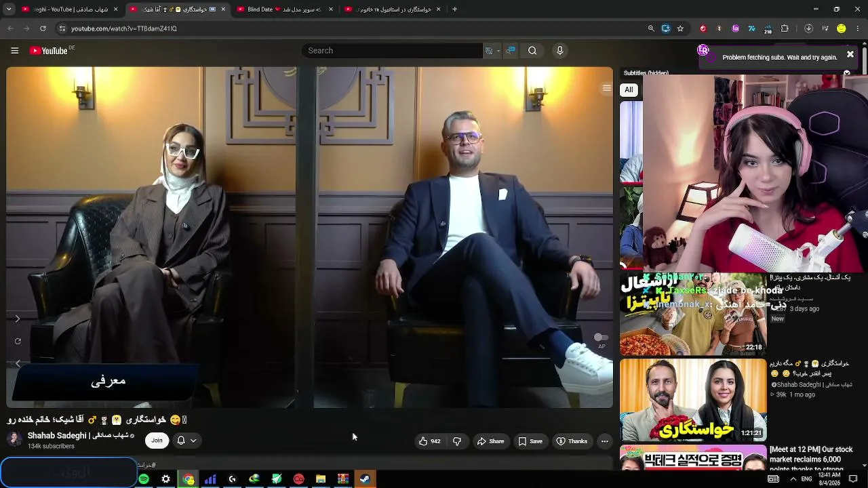The width and height of the screenshot is (868, 488).
Task: Click the Join channel button
Action: coord(157,441)
